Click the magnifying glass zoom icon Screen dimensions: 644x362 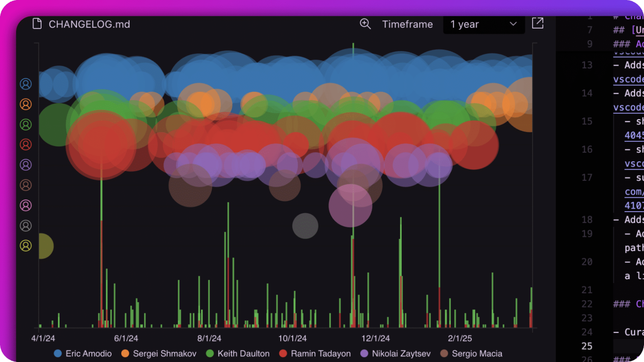point(365,24)
